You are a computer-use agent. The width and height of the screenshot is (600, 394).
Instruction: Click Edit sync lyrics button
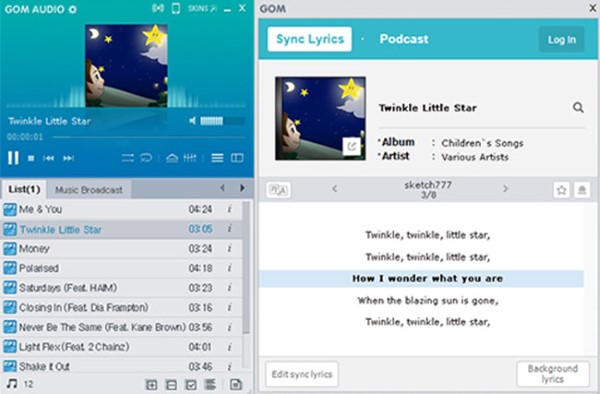(302, 374)
